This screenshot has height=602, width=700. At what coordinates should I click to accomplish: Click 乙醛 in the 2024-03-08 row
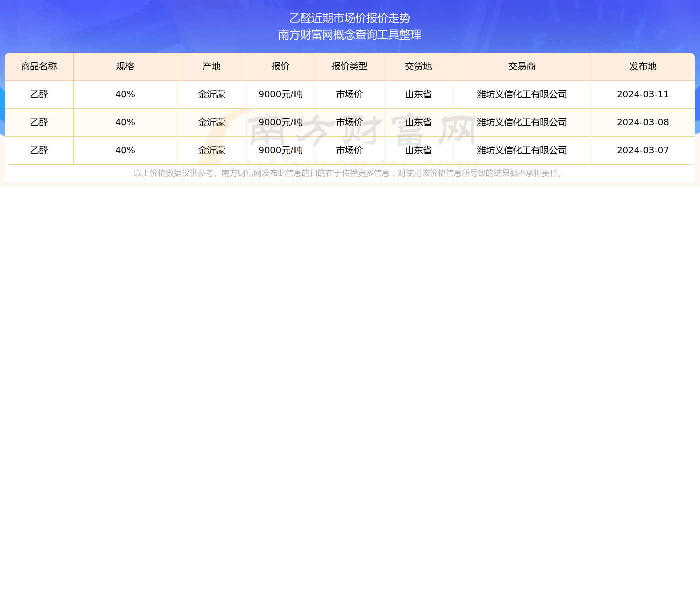click(39, 122)
